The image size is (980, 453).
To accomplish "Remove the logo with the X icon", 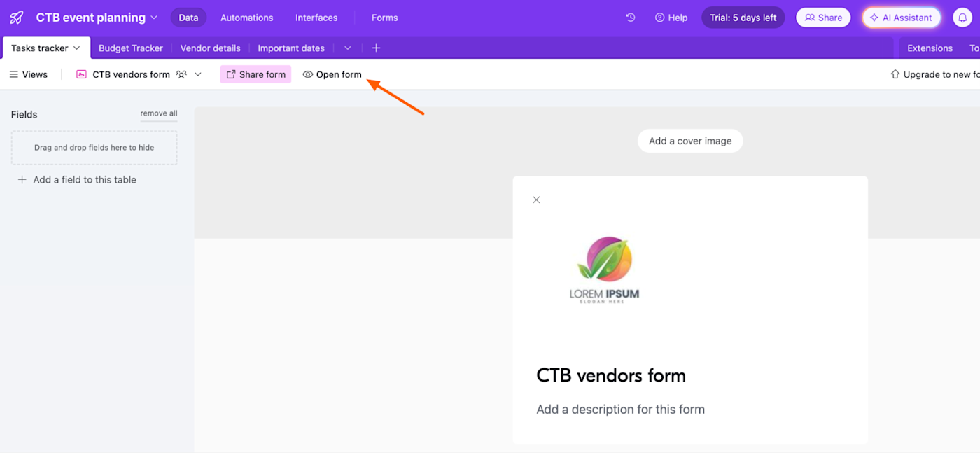I will click(x=536, y=200).
